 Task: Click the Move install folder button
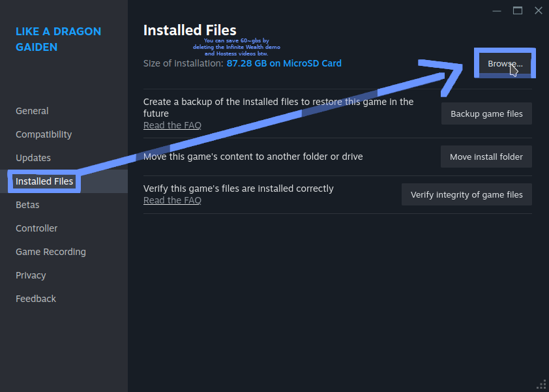coord(486,157)
